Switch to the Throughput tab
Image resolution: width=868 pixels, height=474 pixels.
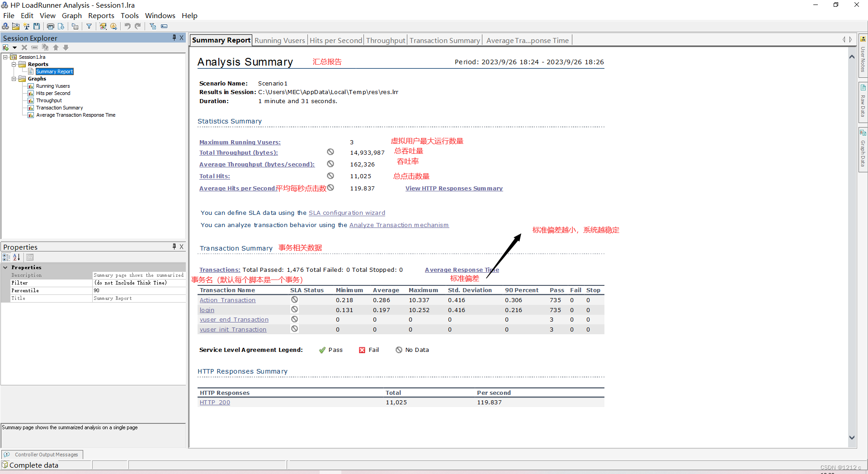386,40
